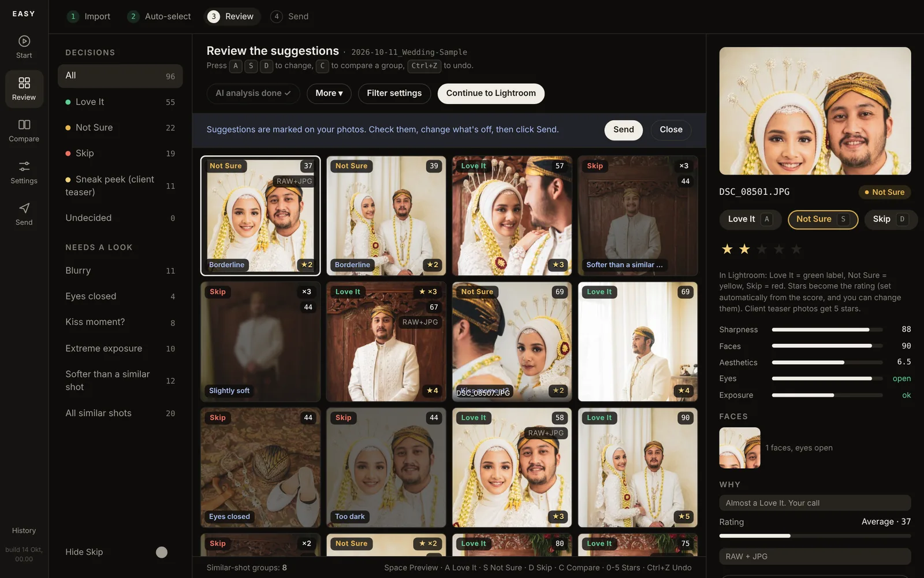Image resolution: width=924 pixels, height=578 pixels.
Task: Show All similar shots filter
Action: point(120,413)
